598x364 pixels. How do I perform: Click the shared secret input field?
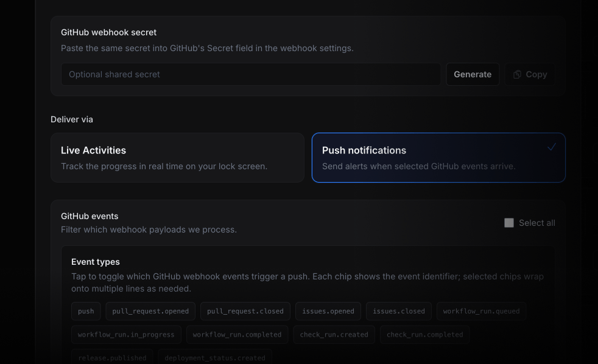tap(251, 74)
